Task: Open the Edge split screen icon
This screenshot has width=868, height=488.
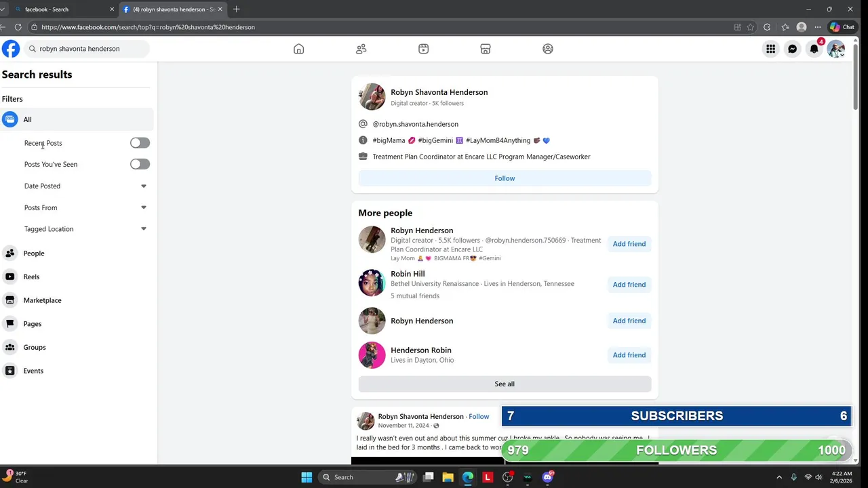Action: [737, 27]
